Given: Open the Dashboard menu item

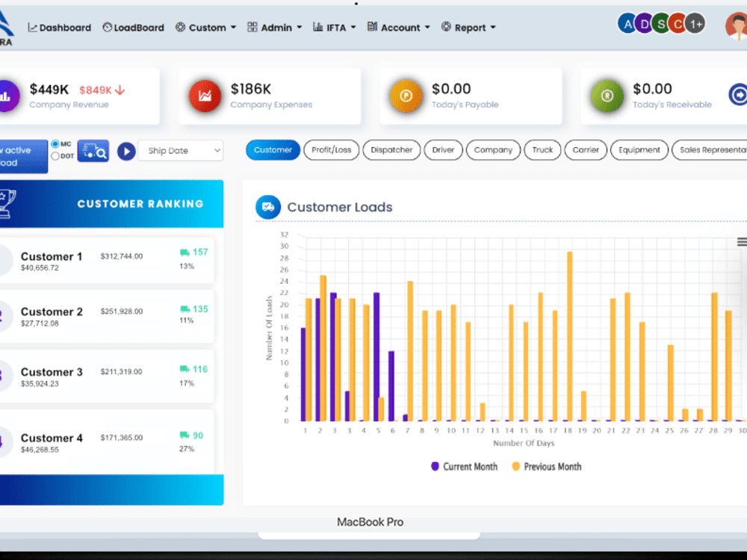Looking at the screenshot, I should click(x=60, y=28).
